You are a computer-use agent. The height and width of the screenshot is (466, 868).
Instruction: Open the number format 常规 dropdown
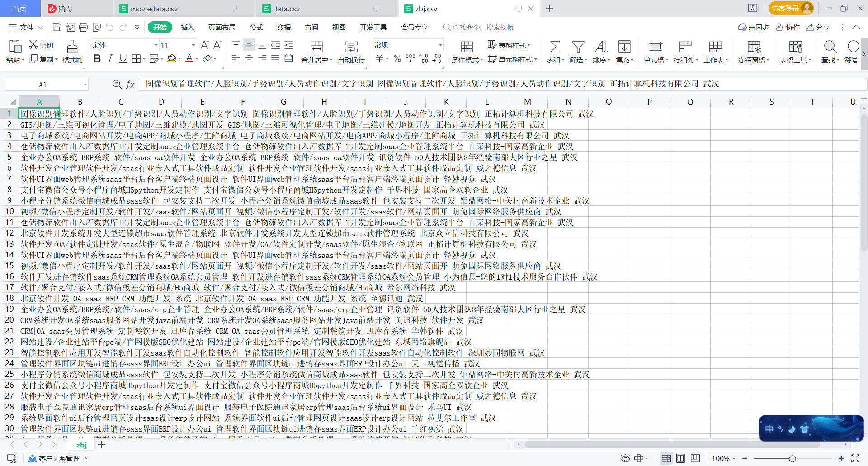pos(440,45)
